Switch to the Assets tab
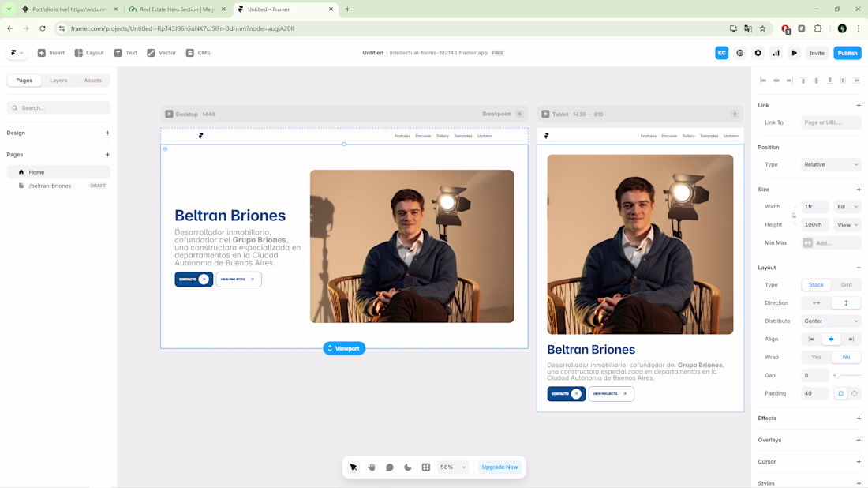 click(92, 81)
